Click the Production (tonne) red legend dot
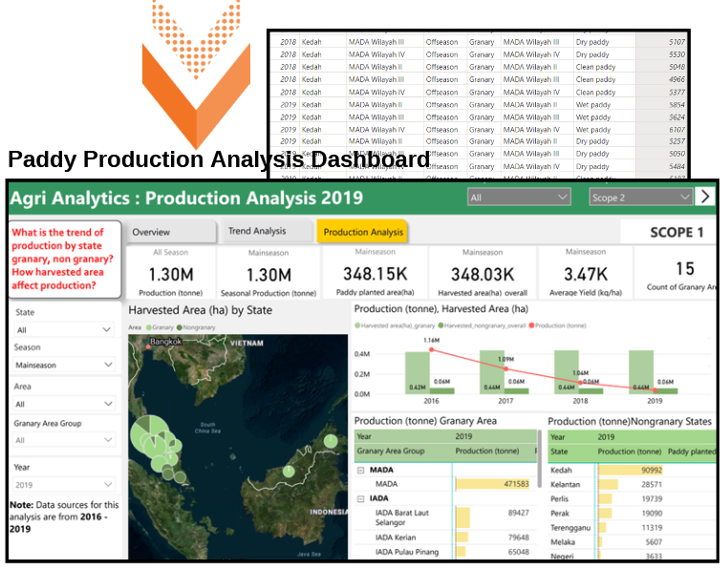 point(532,326)
